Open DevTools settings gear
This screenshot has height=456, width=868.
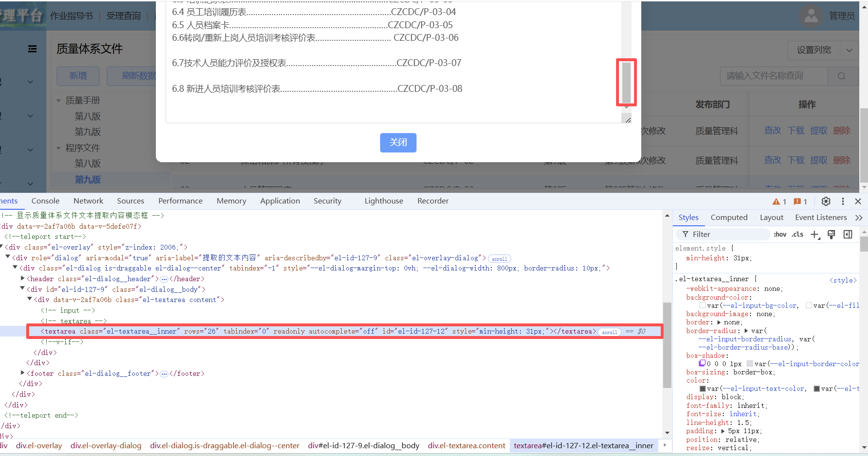(x=826, y=201)
